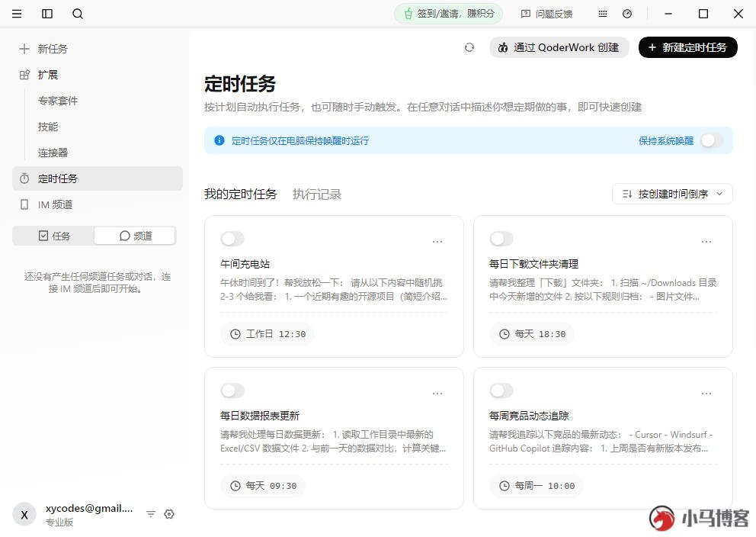The image size is (756, 537).
Task: Open the 每日数据报表更新 task title
Action: click(260, 416)
